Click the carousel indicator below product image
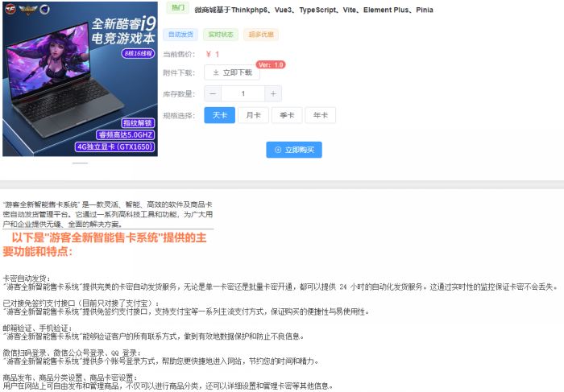 [x=81, y=163]
